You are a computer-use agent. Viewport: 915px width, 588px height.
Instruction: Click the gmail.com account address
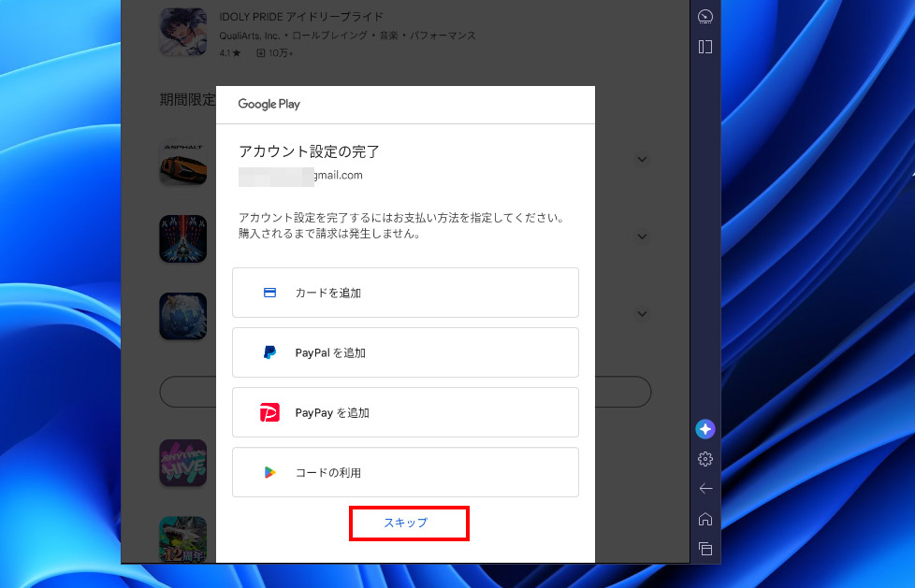[300, 176]
